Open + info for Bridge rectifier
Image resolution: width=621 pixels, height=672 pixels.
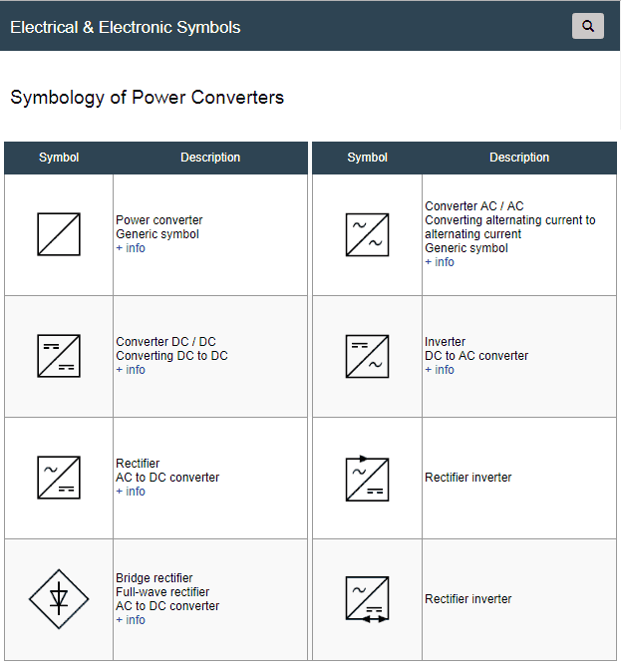pyautogui.click(x=131, y=620)
